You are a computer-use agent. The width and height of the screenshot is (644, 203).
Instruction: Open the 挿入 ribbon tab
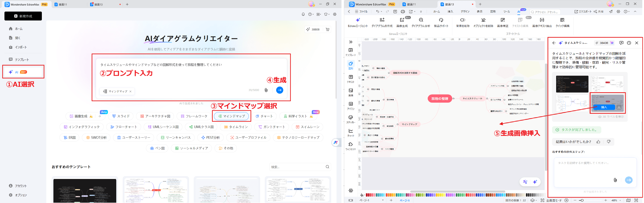coord(450,12)
